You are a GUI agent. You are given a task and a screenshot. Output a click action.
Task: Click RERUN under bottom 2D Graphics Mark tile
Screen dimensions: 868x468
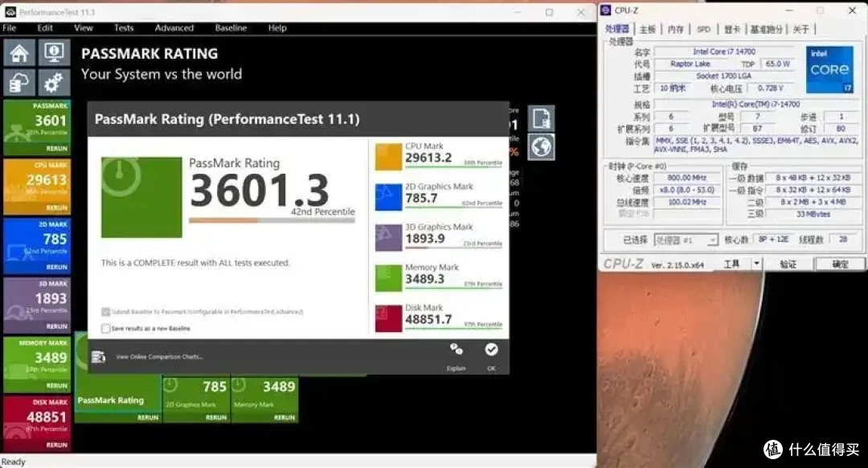[x=216, y=417]
